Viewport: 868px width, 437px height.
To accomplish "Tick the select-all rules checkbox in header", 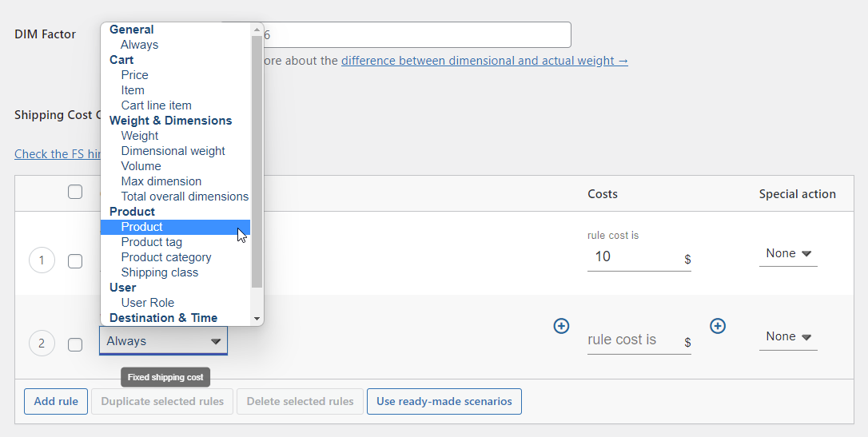I will click(x=75, y=192).
